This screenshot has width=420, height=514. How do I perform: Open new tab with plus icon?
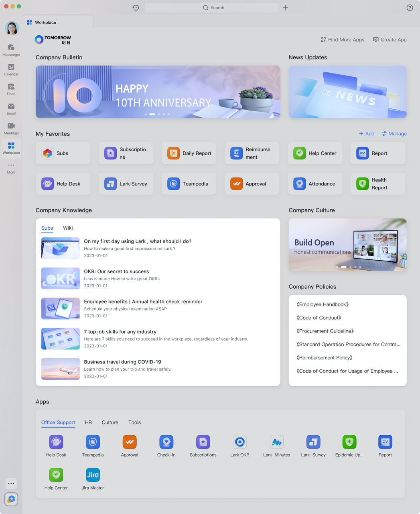pyautogui.click(x=286, y=8)
